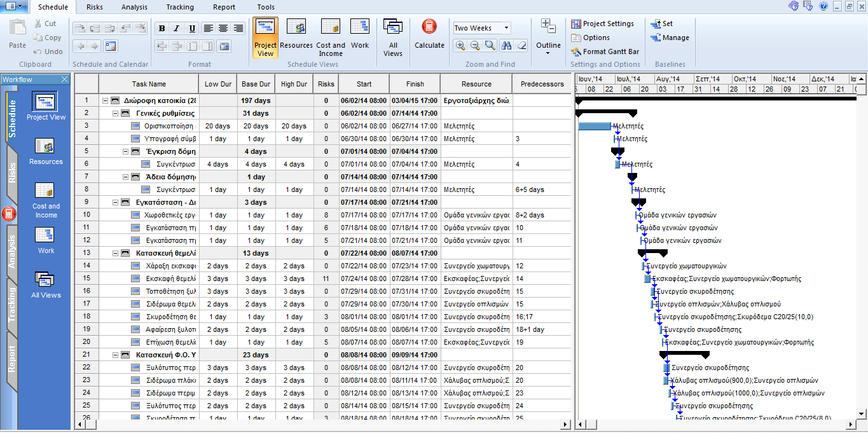Click the Cut scissors command
868x433 pixels.
(x=45, y=24)
